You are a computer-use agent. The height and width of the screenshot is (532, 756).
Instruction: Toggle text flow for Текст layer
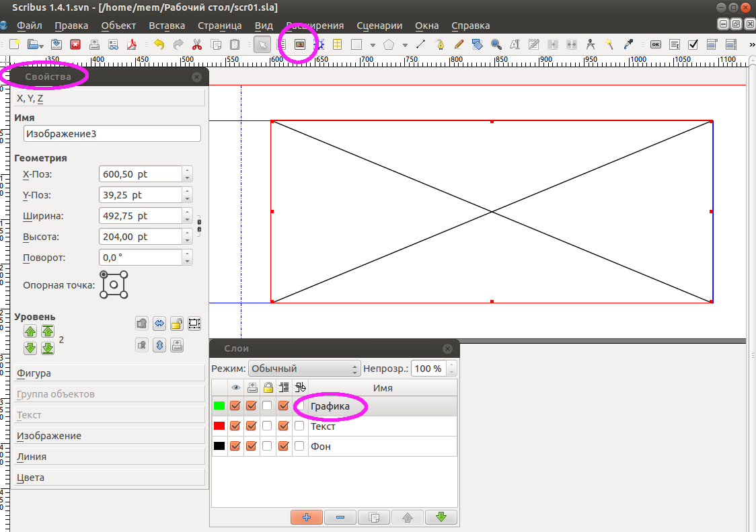tap(284, 426)
